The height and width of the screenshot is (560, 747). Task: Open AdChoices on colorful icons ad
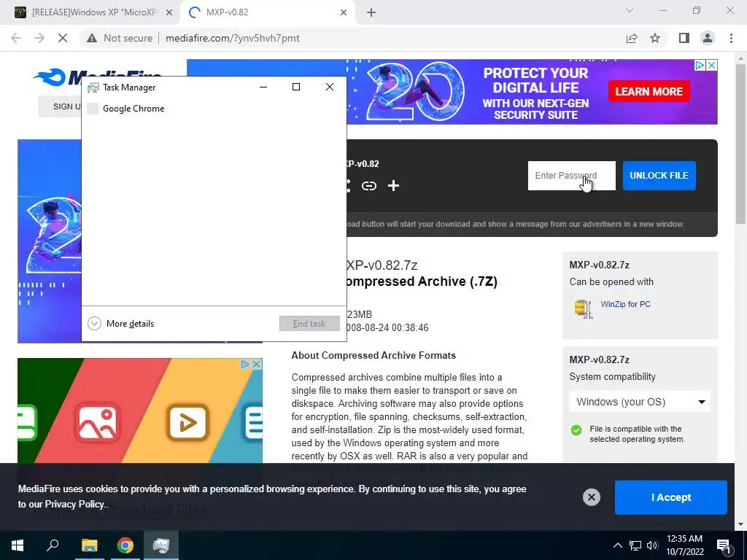(x=245, y=365)
